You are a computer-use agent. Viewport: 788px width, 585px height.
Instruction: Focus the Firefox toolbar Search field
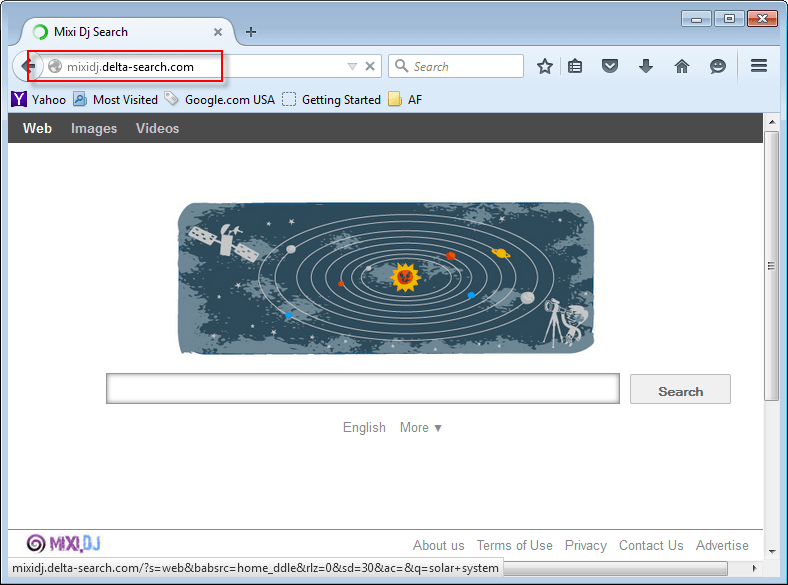point(456,66)
